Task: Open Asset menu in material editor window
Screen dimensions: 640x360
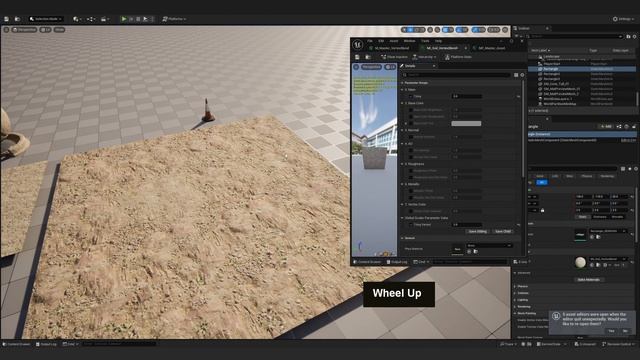Action: click(x=393, y=41)
